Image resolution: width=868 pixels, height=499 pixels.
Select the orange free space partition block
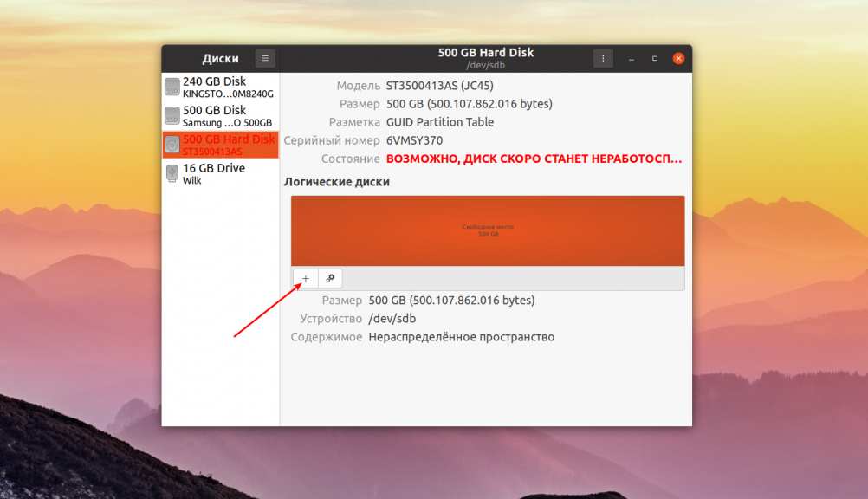coord(488,230)
